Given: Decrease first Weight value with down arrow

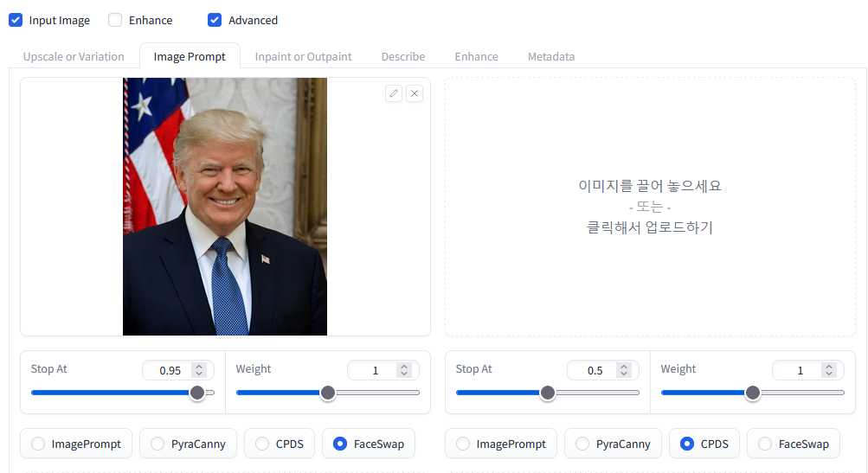Looking at the screenshot, I should pos(404,374).
